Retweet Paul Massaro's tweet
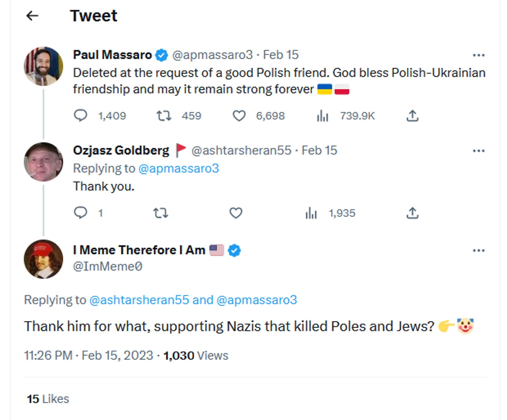507x420 pixels. coord(164,116)
